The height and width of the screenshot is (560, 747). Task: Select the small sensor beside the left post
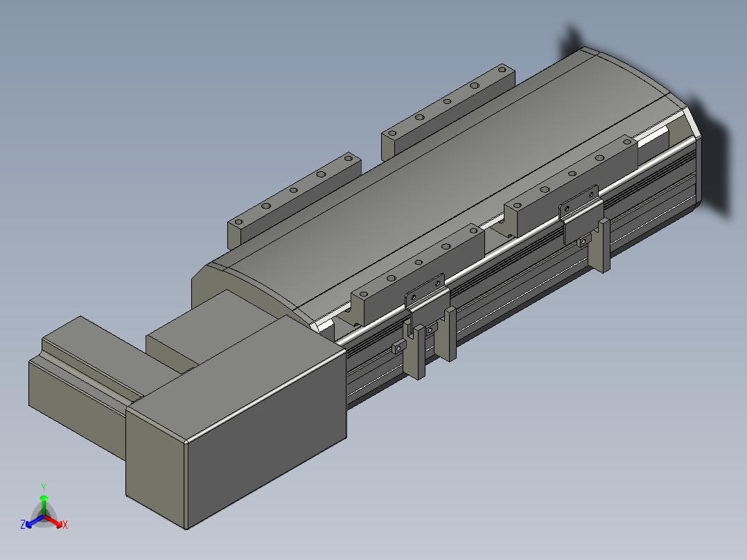point(399,349)
